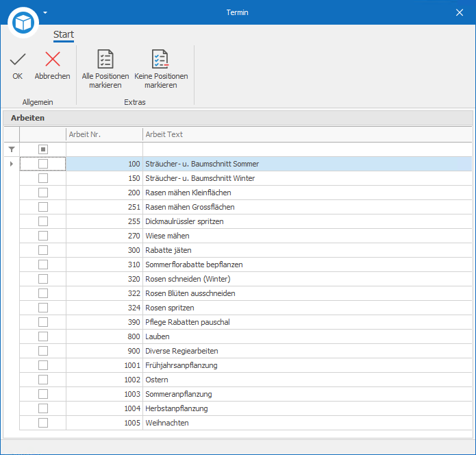Check the box for Arbeit 150
476x455 pixels.
pos(43,178)
